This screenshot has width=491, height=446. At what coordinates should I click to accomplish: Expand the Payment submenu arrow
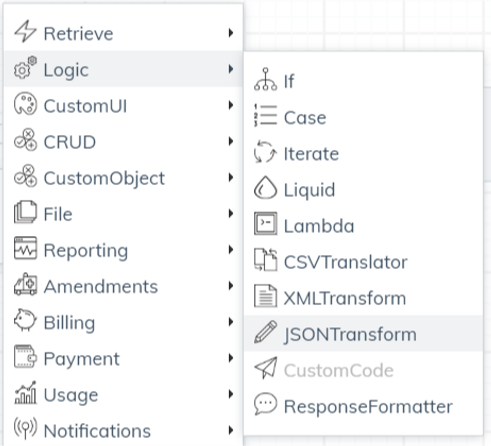[x=231, y=358]
